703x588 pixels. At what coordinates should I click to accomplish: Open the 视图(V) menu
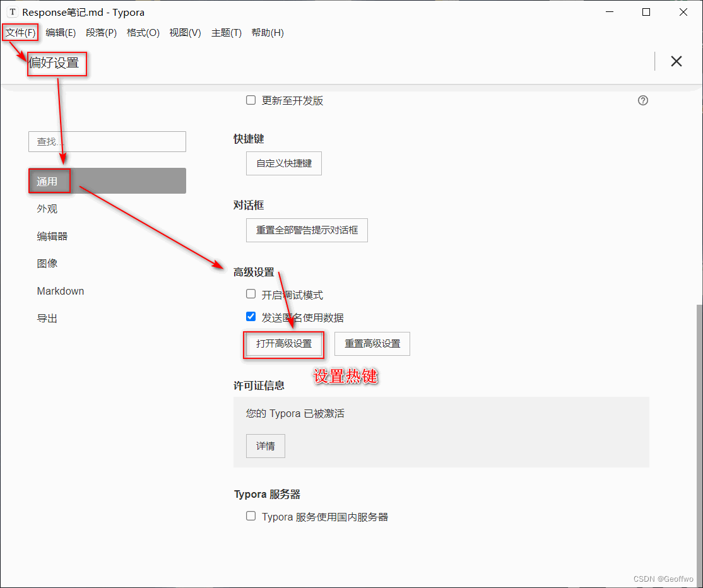185,33
